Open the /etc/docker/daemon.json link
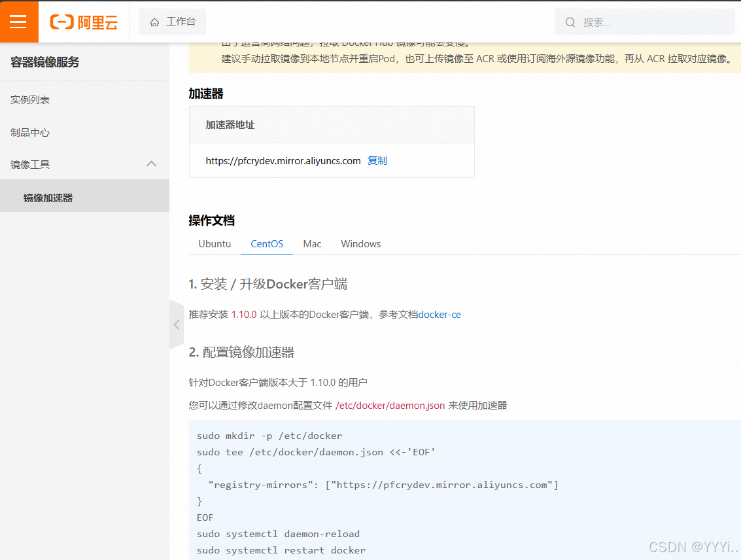The width and height of the screenshot is (741, 560). pos(390,405)
